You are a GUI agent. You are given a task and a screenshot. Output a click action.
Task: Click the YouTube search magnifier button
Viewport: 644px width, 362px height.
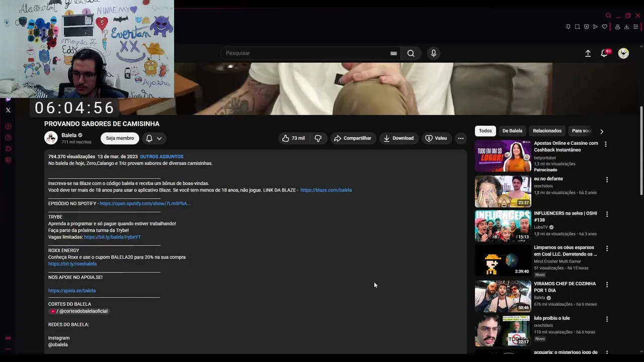[x=411, y=53]
